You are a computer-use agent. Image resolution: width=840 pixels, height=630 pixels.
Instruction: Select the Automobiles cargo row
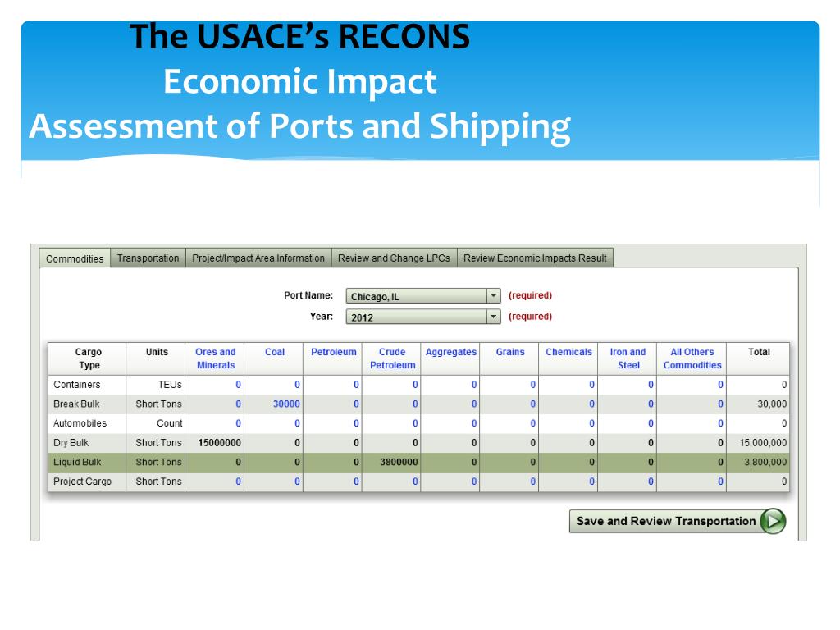(x=418, y=423)
